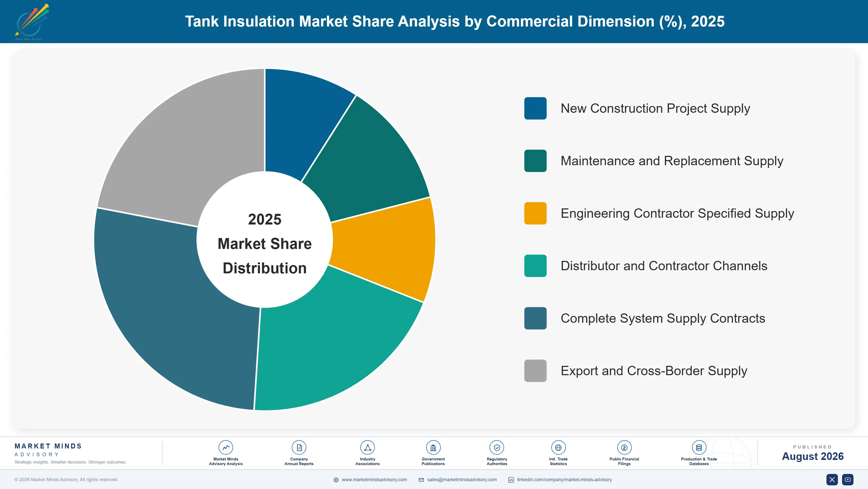Click the Maintenance and Replacement Supply swatch
The image size is (868, 489).
535,161
